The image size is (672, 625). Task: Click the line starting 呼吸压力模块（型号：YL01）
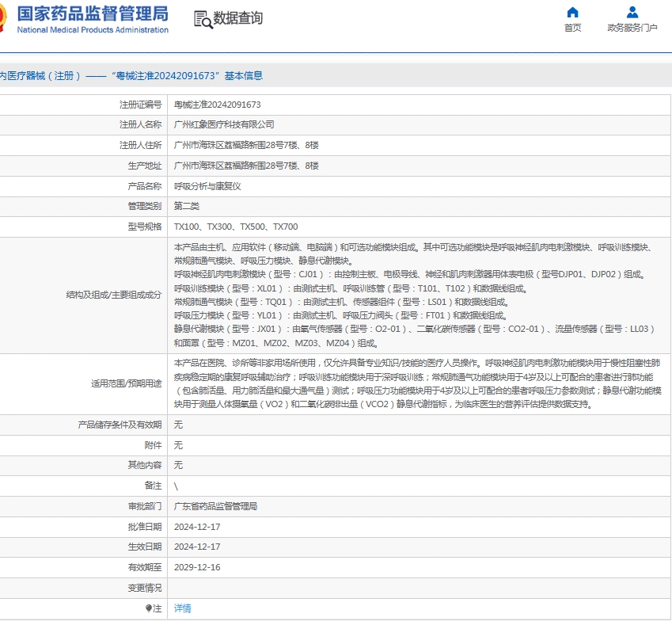click(340, 316)
